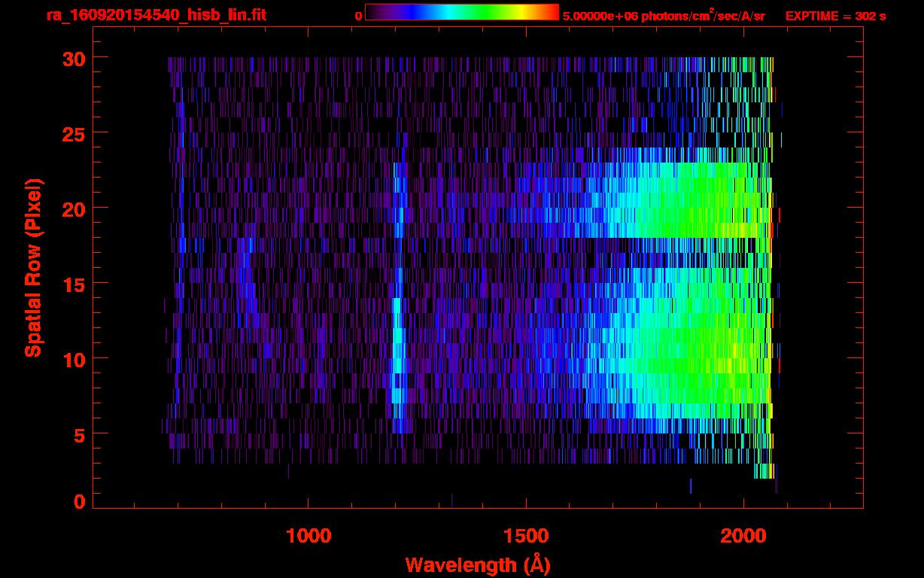The width and height of the screenshot is (924, 578).
Task: Click the Spatial Row (Pixel) axis title
Action: [34, 267]
